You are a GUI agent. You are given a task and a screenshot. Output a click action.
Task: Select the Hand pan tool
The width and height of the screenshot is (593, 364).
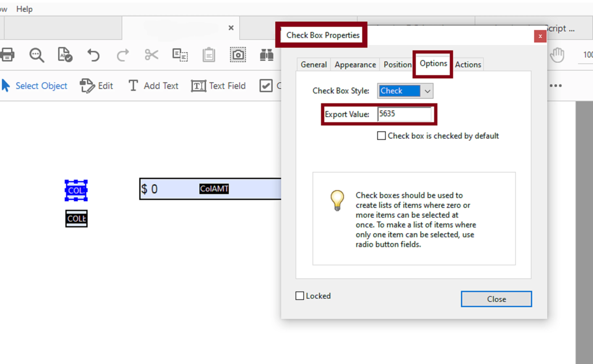tap(557, 55)
